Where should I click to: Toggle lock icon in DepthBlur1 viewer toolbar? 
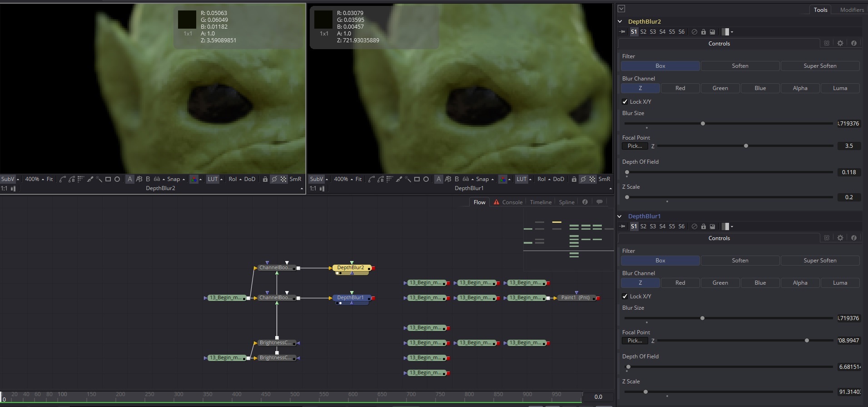pos(574,179)
